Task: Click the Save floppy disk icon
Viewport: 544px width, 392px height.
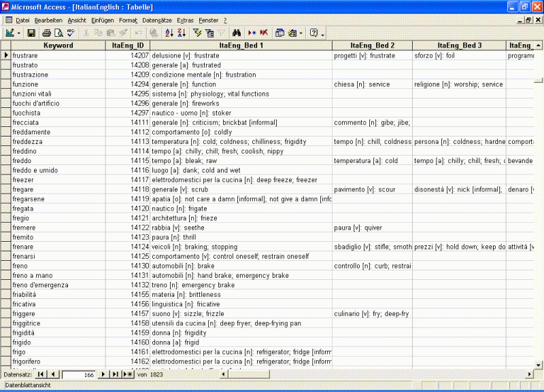Action: pyautogui.click(x=31, y=33)
